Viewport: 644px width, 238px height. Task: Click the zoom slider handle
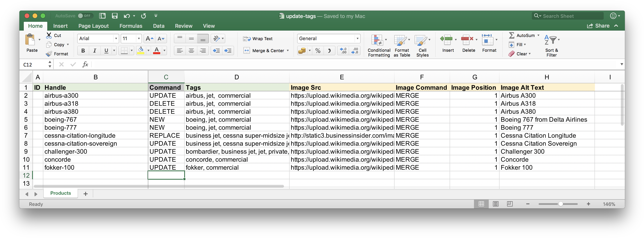point(561,204)
